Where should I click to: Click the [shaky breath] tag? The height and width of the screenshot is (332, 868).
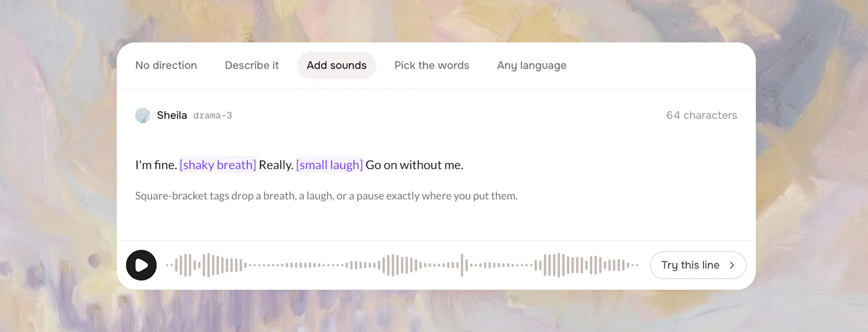pos(218,165)
